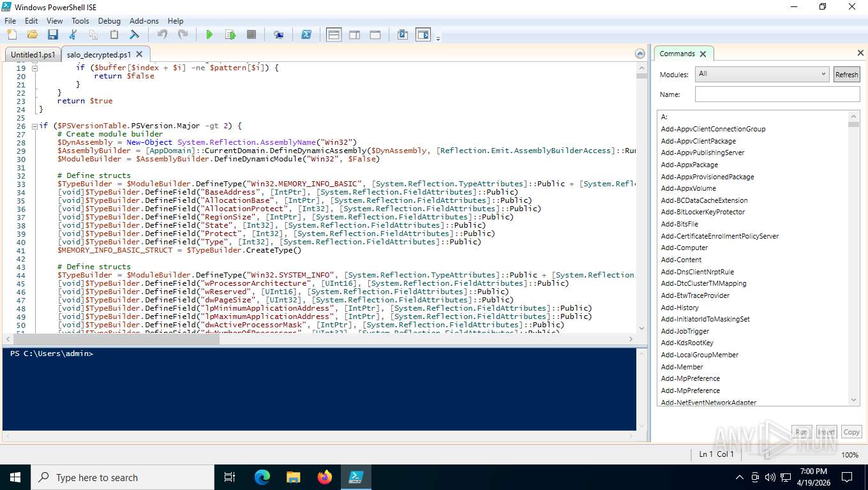
Task: Select Add-Member command
Action: click(682, 367)
